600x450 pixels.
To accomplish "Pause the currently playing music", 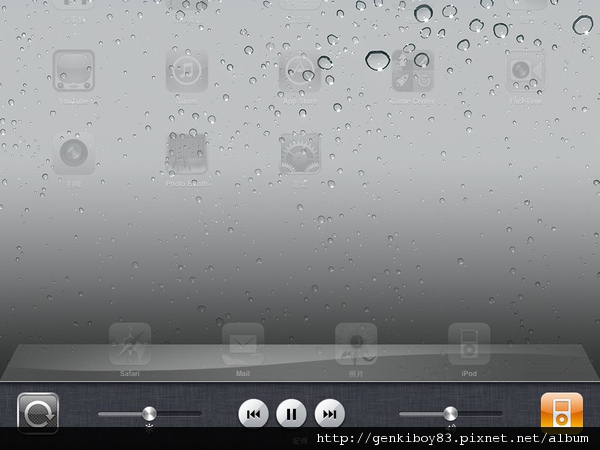I will 290,413.
